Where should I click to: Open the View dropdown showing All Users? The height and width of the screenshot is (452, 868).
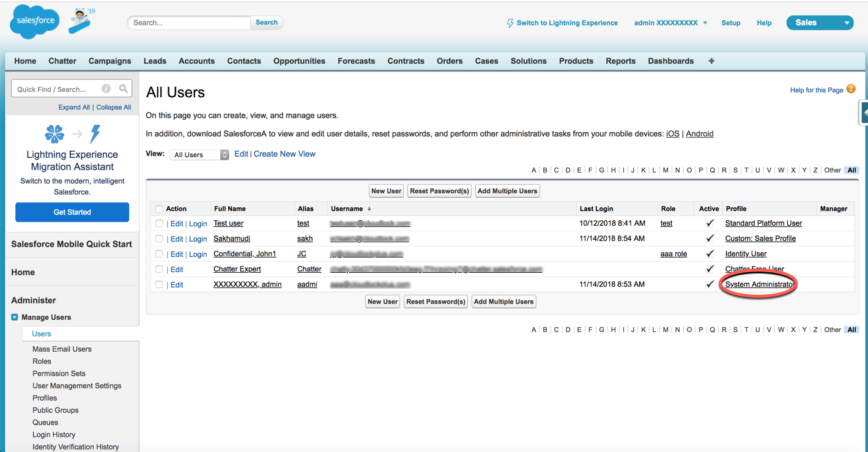[199, 155]
